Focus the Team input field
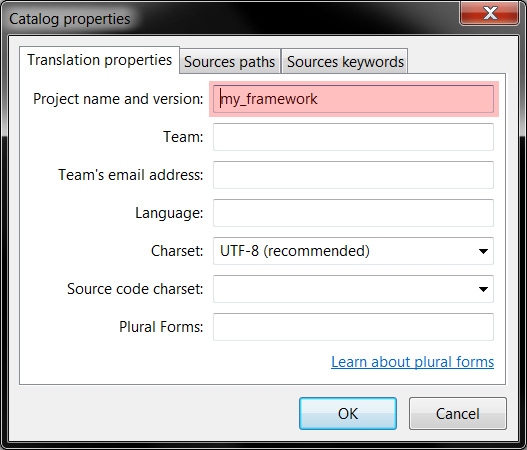Image resolution: width=527 pixels, height=450 pixels. point(353,137)
